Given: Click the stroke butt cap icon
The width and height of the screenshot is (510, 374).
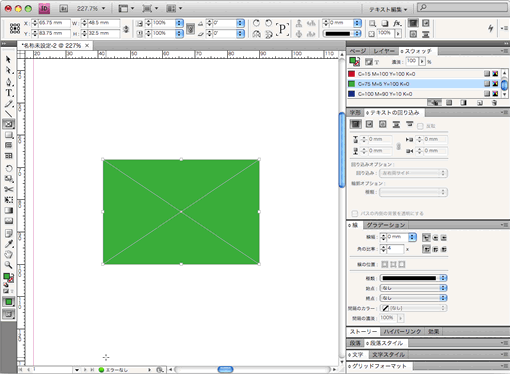Looking at the screenshot, I should [x=426, y=237].
